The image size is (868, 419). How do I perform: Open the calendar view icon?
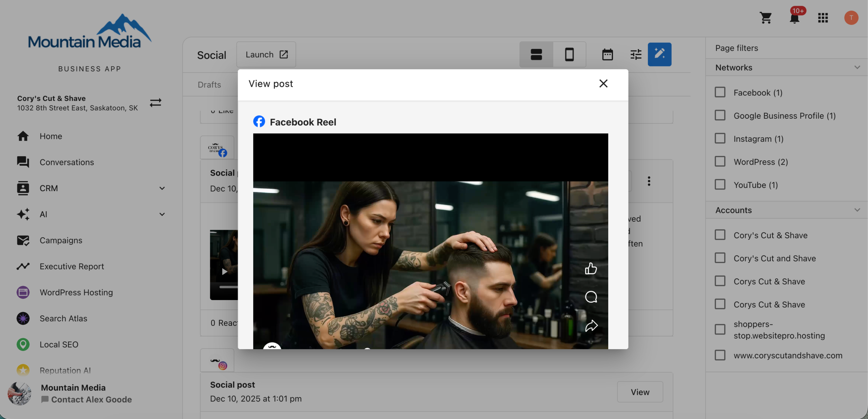click(607, 54)
